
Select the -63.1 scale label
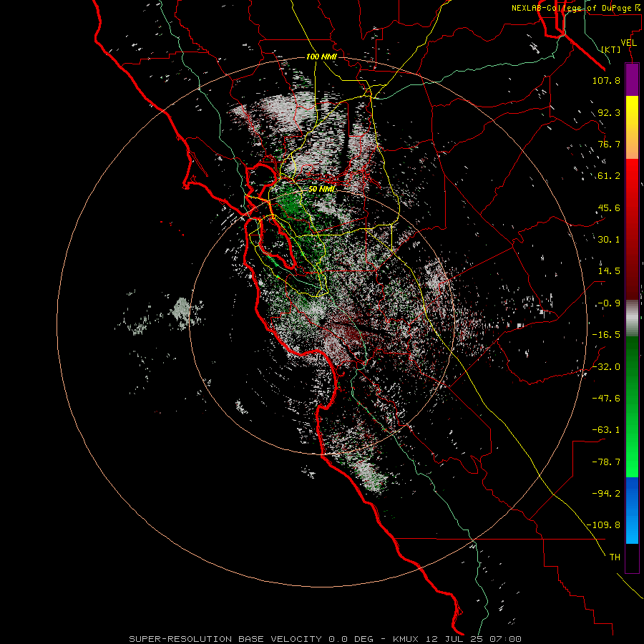click(606, 430)
